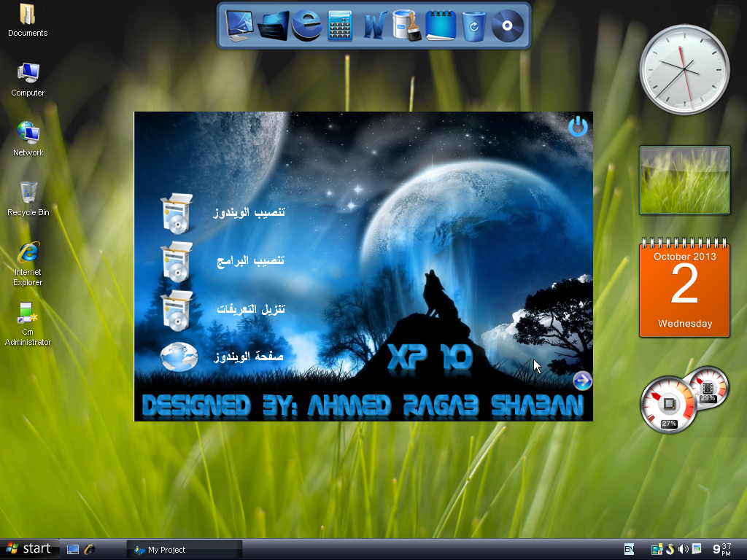Select the Cm Administrator desktop icon
747x560 pixels.
click(28, 324)
